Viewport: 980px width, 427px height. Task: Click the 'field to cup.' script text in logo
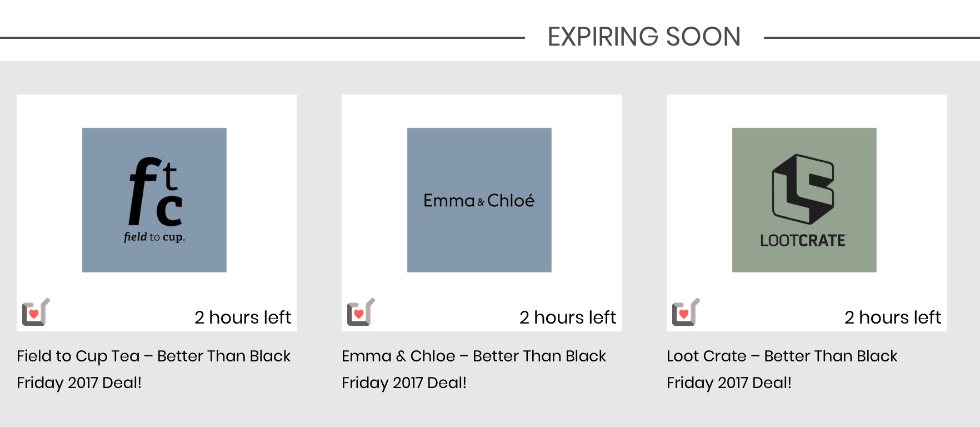tap(154, 237)
